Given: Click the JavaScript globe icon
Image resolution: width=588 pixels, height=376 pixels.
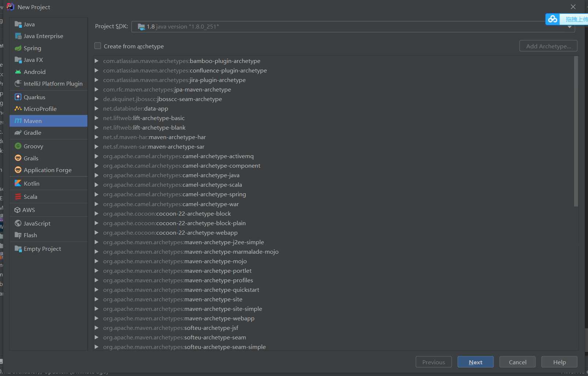Looking at the screenshot, I should coord(18,223).
